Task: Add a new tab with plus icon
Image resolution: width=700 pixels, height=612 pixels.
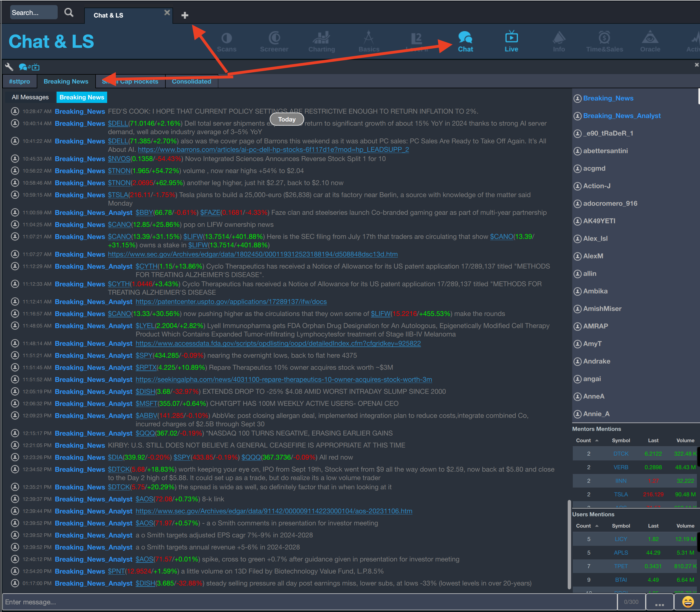Action: [185, 15]
